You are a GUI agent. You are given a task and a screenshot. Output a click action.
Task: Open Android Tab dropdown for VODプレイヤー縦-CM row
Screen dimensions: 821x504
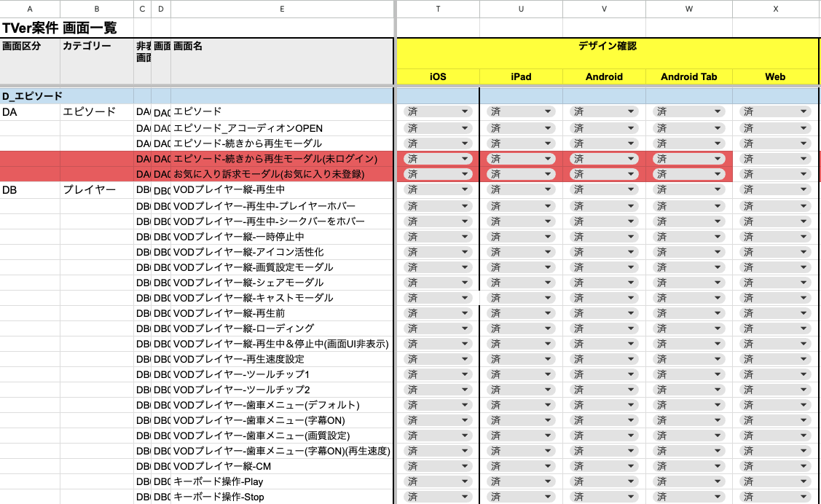(688, 466)
